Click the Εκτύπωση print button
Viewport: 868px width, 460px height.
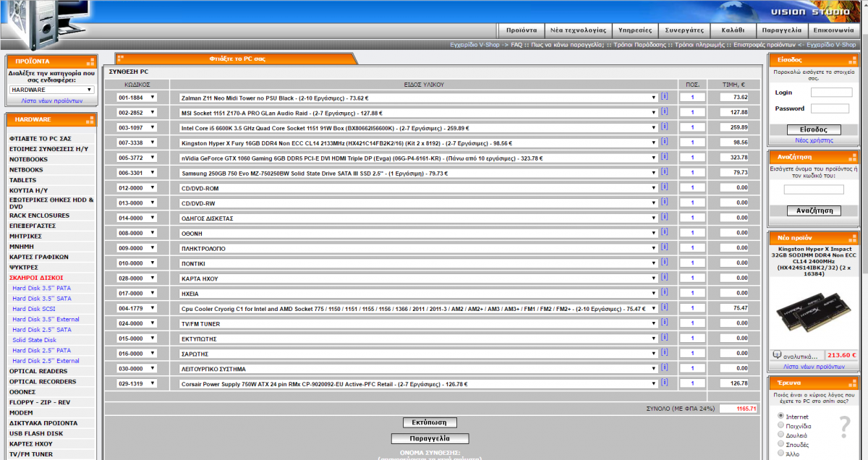tap(430, 422)
